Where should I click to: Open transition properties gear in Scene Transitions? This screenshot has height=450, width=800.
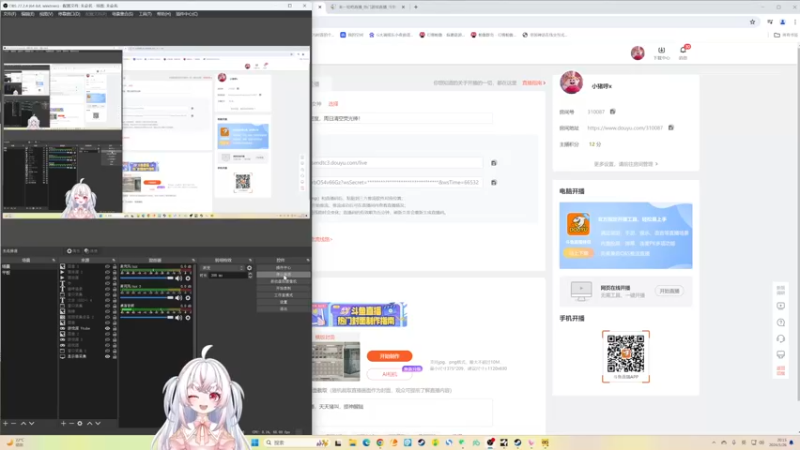(x=249, y=268)
